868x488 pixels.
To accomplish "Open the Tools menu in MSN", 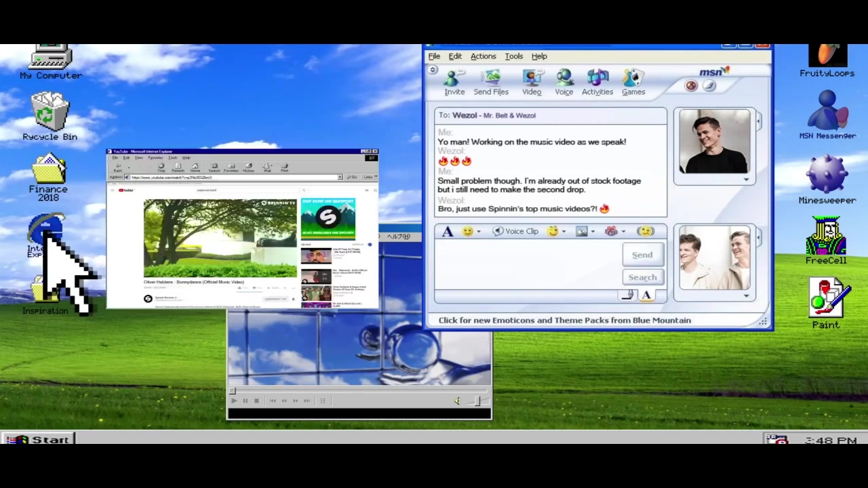I will tap(513, 56).
